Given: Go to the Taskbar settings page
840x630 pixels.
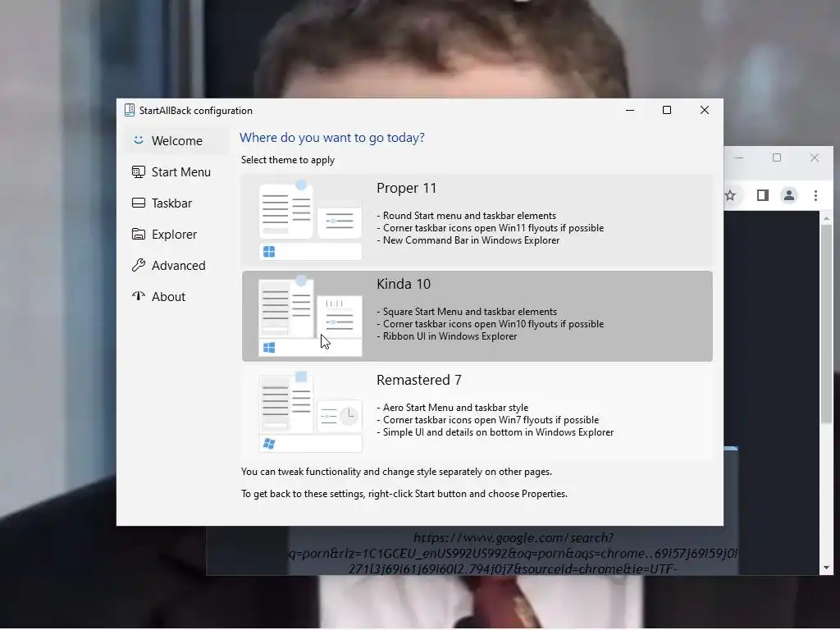Looking at the screenshot, I should [x=176, y=203].
